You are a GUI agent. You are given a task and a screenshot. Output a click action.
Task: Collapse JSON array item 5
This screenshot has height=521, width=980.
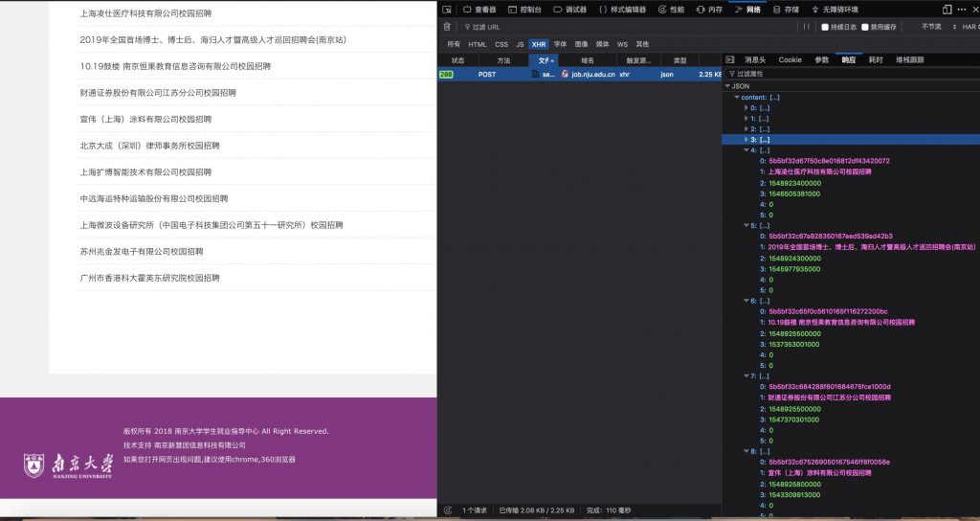point(746,225)
